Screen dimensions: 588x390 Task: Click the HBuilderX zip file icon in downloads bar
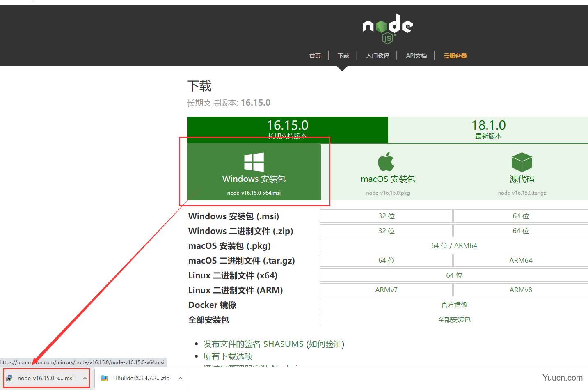click(x=105, y=378)
